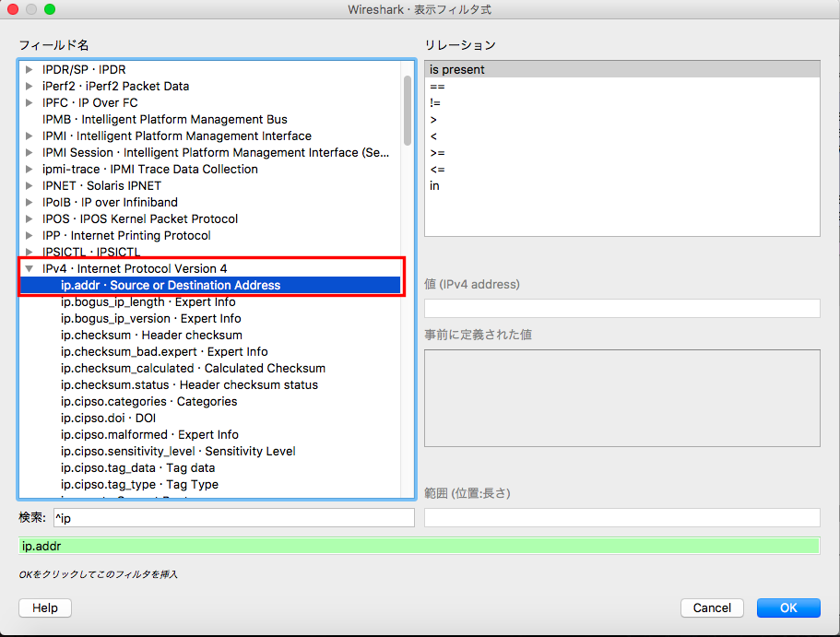
Task: Select ip.addr Source or Destination Address
Action: point(210,286)
